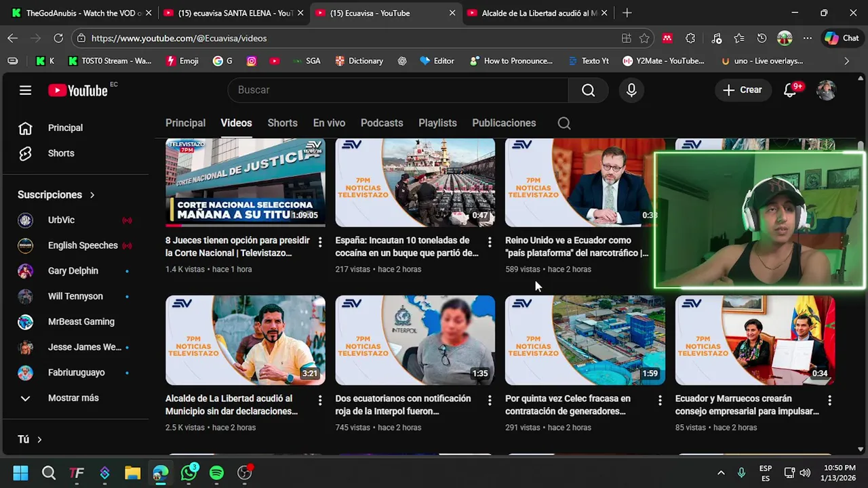Click the search magnifier button
Image resolution: width=868 pixels, height=488 pixels.
[x=588, y=90]
